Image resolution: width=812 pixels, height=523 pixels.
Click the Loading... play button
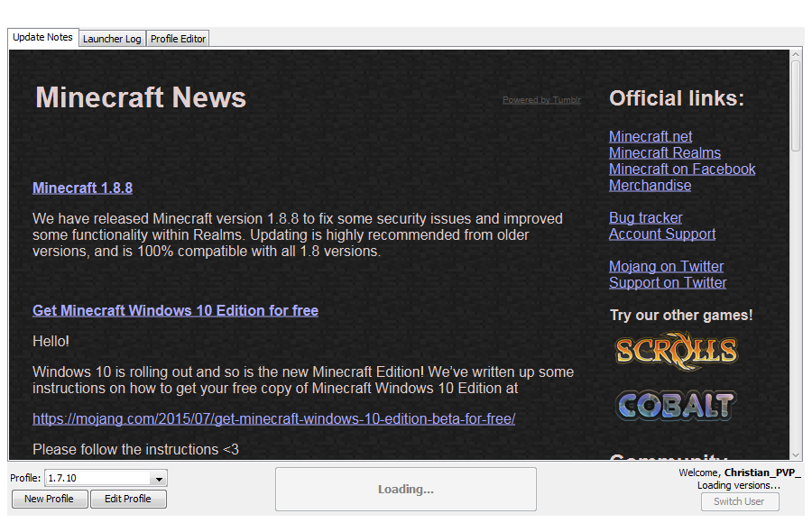point(405,490)
